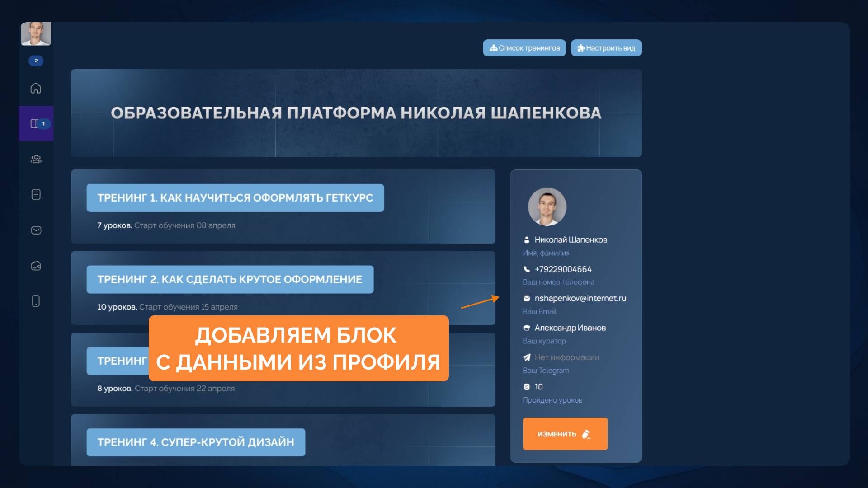Open Тренинг 1. Как научиться оформлять Геткурс
Viewport: 868px width, 488px height.
235,198
